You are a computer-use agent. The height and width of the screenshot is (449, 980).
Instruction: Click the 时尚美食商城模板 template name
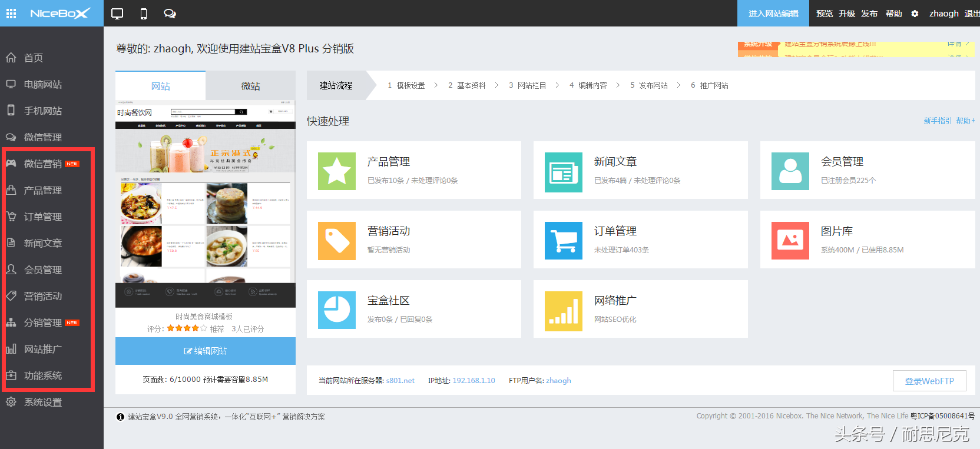tap(204, 317)
